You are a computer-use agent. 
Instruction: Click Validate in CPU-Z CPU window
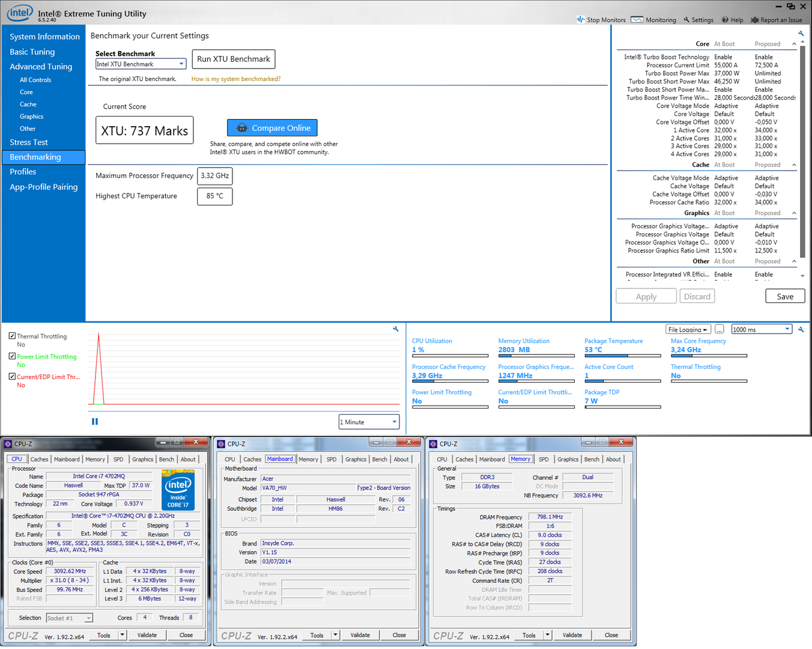point(147,635)
